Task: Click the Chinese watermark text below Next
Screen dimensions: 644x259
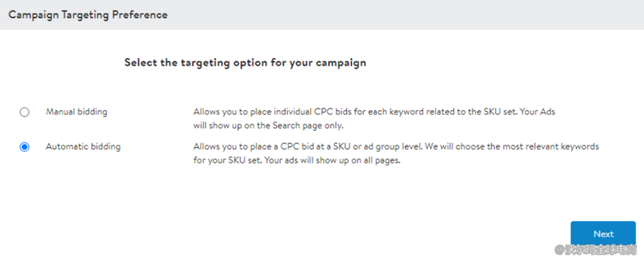Action: pyautogui.click(x=600, y=249)
